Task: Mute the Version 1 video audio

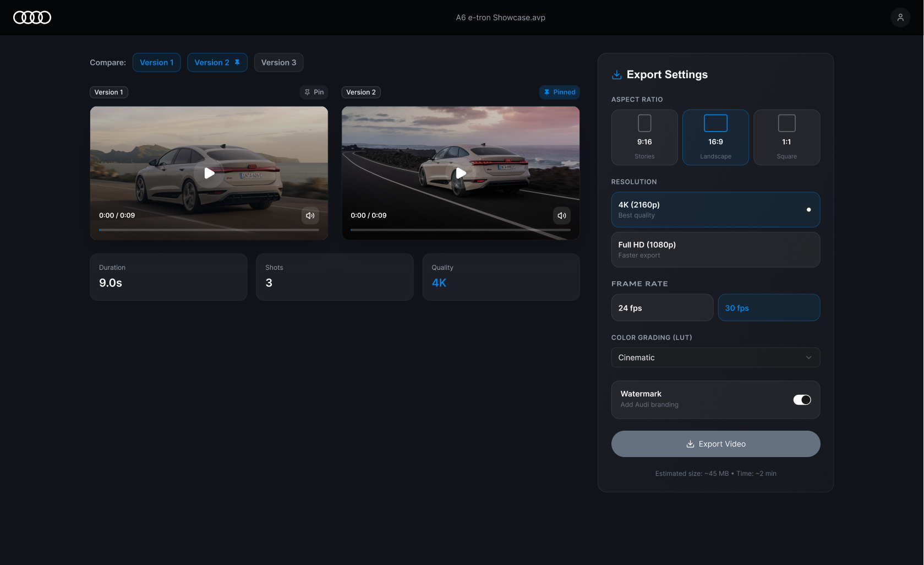Action: pos(310,215)
